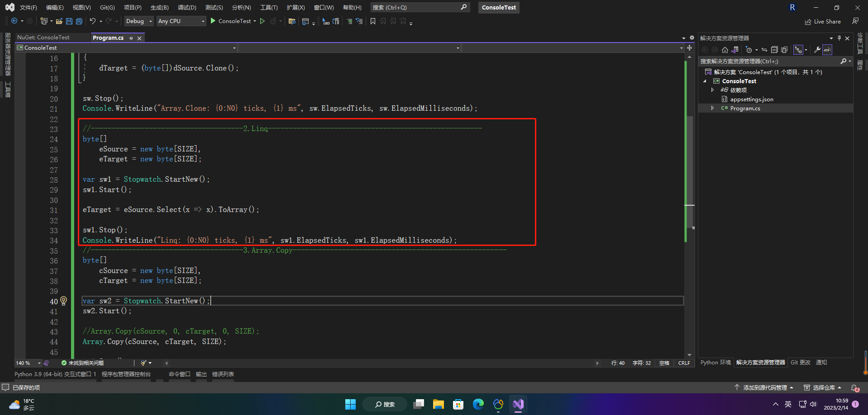The image size is (868, 415).
Task: Select appsettings.json in Solution Explorer
Action: click(x=751, y=99)
